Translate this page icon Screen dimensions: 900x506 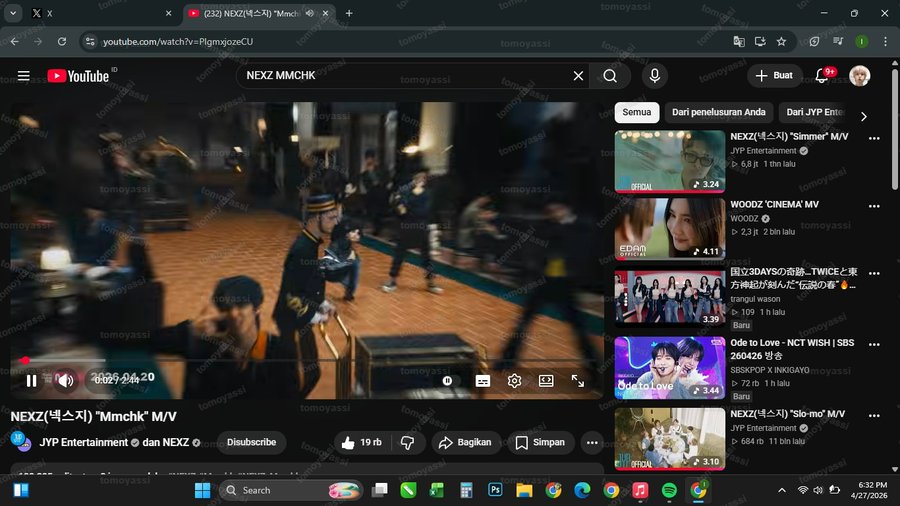(739, 41)
